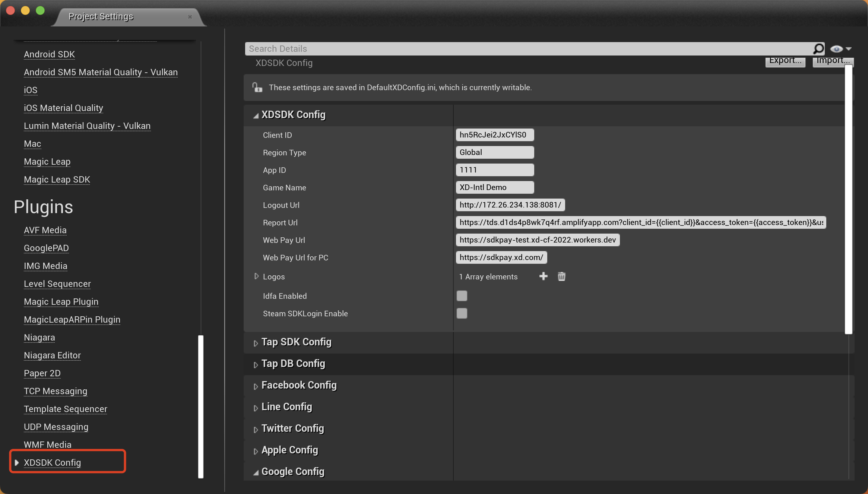Edit the Logout Url field
Image resolution: width=868 pixels, height=494 pixels.
click(x=510, y=205)
